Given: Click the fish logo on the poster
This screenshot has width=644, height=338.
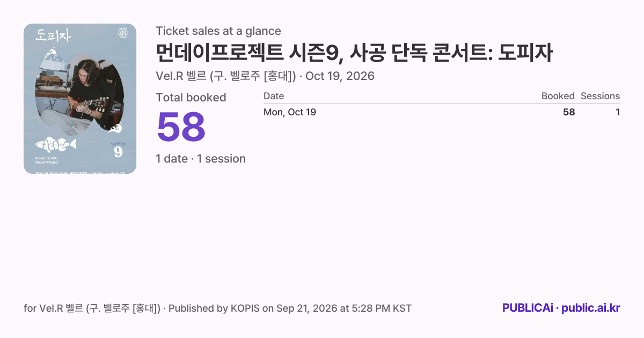Looking at the screenshot, I should tap(56, 144).
